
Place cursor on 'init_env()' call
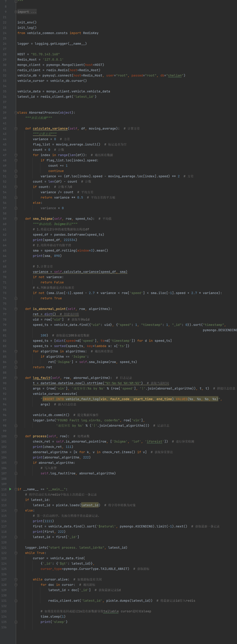tap(27, 23)
